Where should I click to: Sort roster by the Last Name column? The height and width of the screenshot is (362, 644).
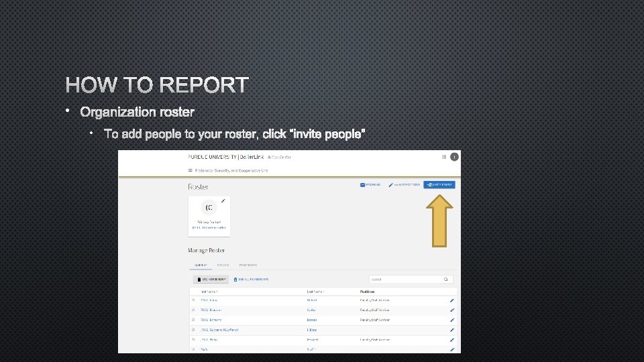pos(315,292)
